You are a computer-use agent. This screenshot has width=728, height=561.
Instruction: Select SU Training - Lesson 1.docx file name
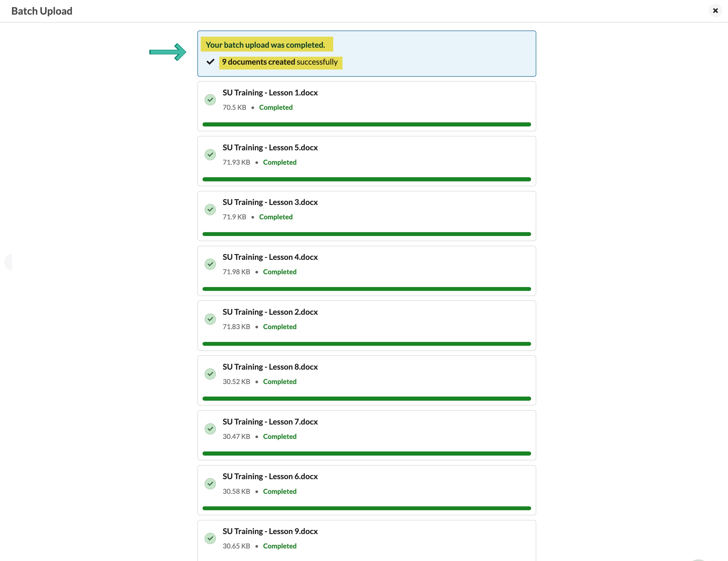tap(270, 93)
